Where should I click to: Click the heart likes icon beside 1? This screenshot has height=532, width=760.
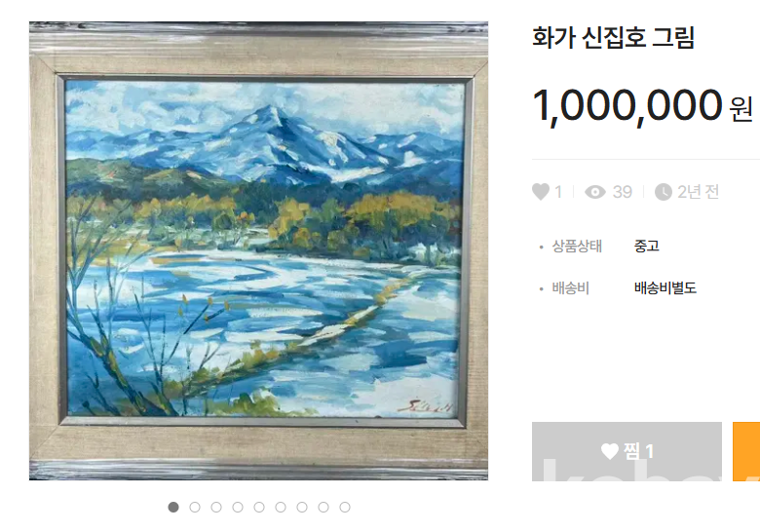(x=541, y=192)
